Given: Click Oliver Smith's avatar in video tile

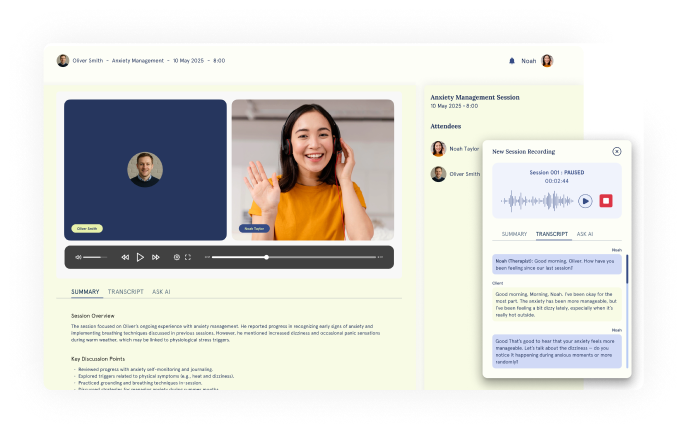Looking at the screenshot, I should pos(145,169).
